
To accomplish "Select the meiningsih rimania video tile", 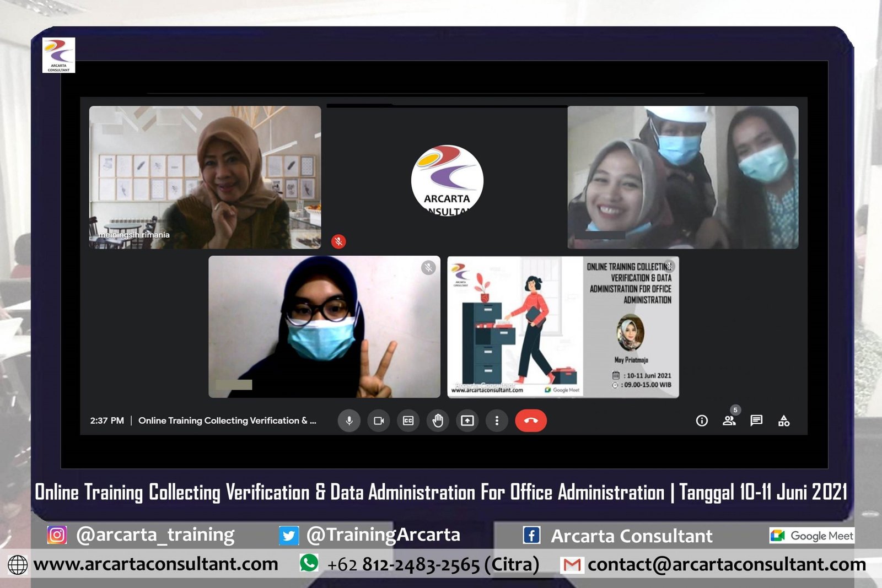I will [x=205, y=177].
